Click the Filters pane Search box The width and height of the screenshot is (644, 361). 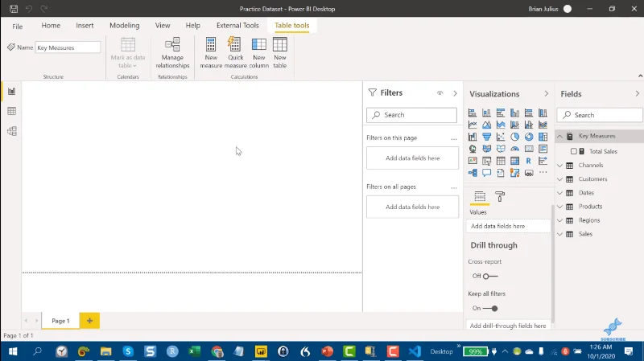pos(411,115)
